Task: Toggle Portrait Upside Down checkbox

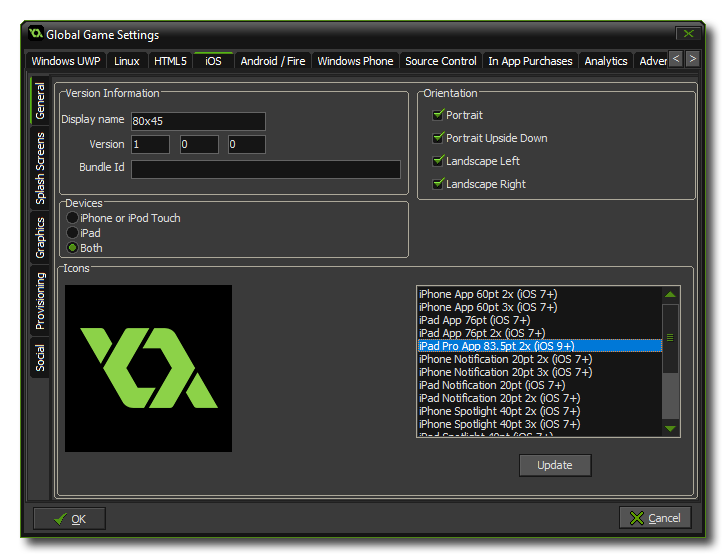Action: 438,138
